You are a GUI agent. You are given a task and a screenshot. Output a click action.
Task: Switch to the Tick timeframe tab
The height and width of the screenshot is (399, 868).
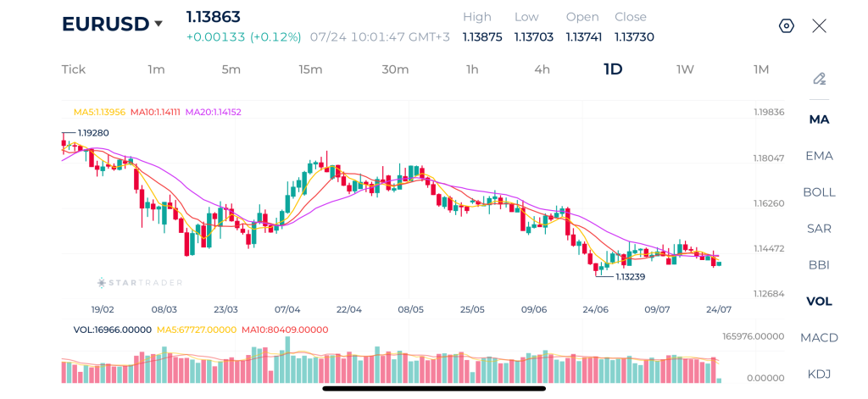pos(74,69)
